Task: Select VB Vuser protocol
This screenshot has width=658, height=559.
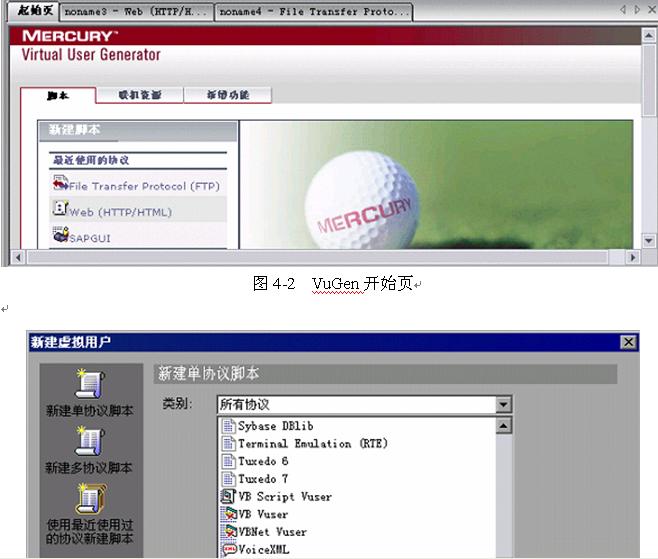Action: pyautogui.click(x=263, y=514)
